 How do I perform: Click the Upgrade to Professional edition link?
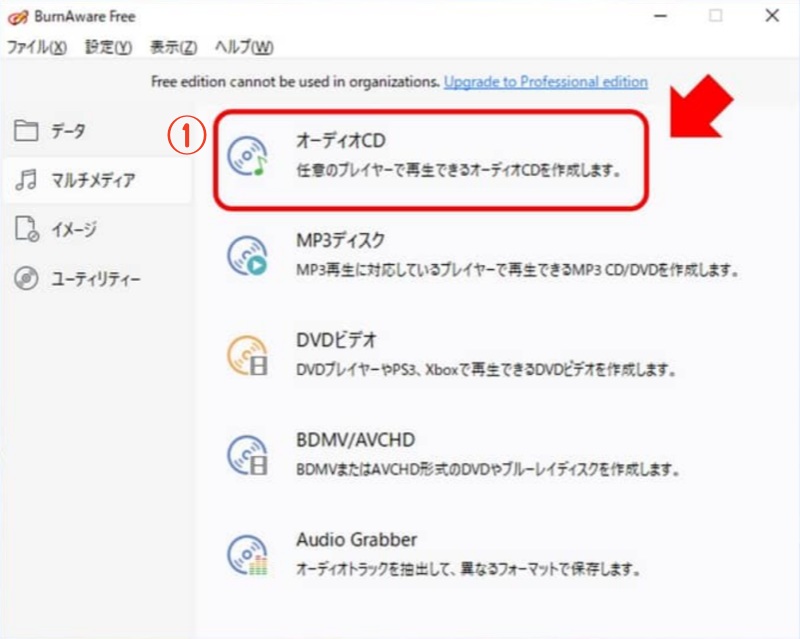point(546,82)
